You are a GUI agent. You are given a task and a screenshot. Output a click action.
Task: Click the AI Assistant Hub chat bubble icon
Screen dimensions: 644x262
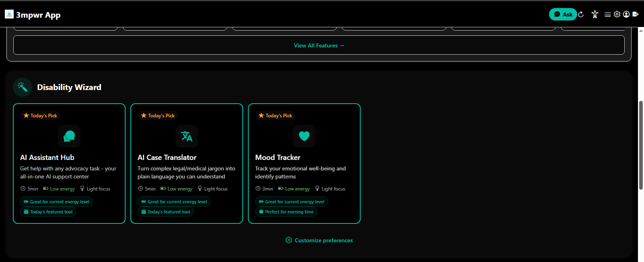(x=69, y=136)
